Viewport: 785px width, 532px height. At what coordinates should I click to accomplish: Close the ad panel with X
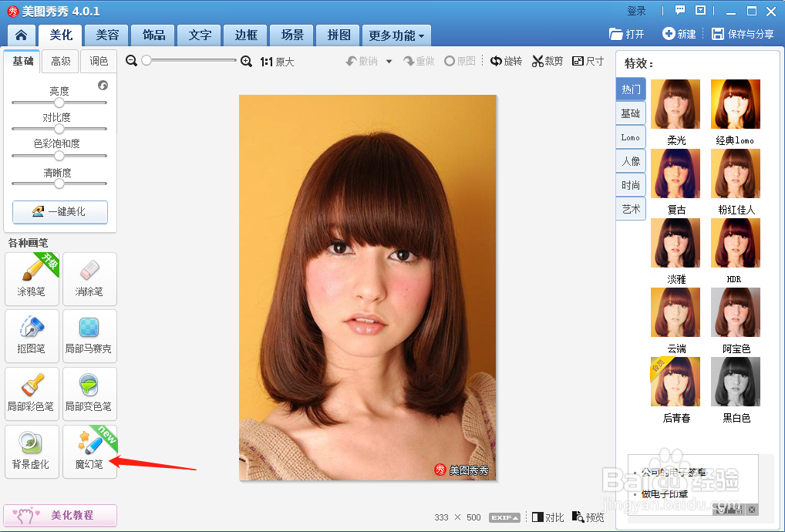(752, 510)
